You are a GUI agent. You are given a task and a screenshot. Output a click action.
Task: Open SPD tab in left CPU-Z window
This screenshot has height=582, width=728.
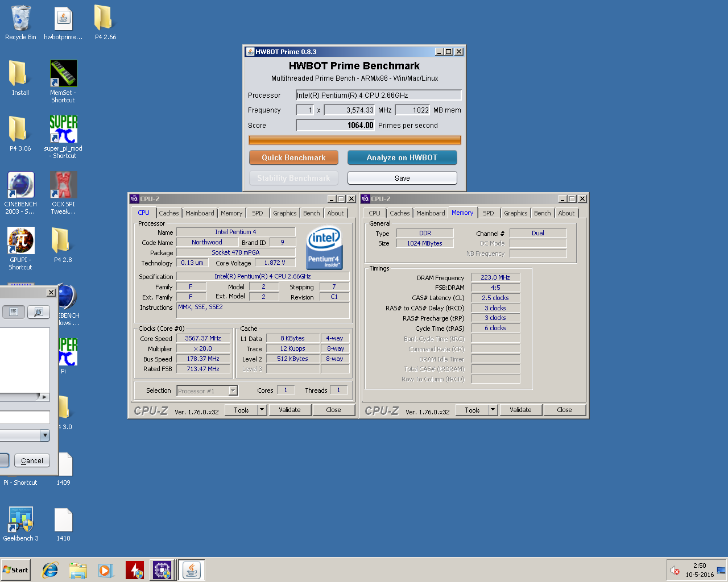pos(258,213)
